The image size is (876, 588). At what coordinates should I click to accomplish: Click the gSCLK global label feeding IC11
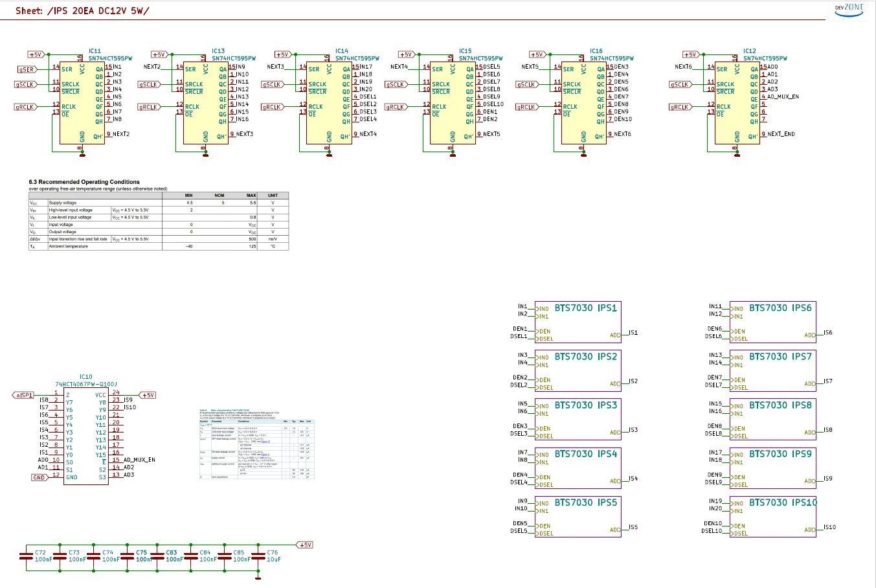(x=26, y=84)
